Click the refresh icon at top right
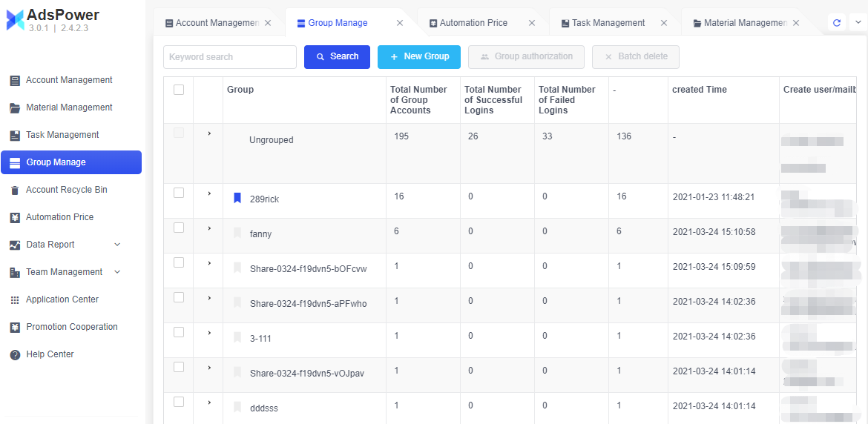The image size is (868, 424). click(837, 23)
